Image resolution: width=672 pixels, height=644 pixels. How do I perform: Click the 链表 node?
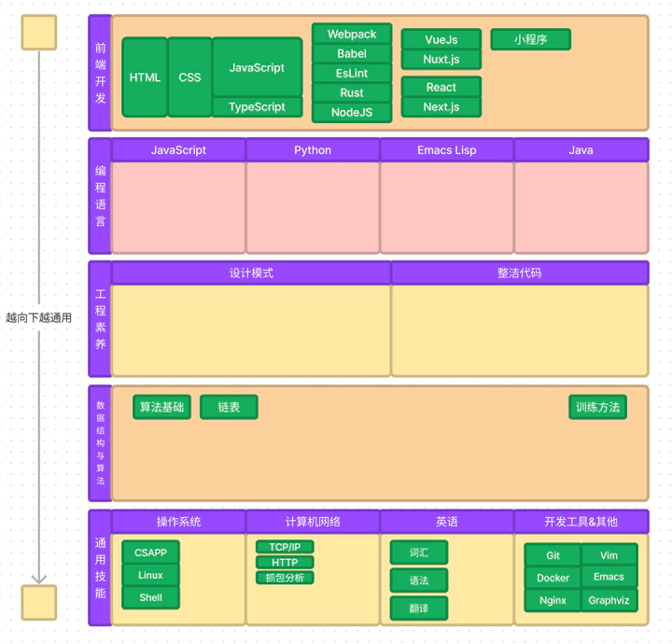pyautogui.click(x=229, y=407)
